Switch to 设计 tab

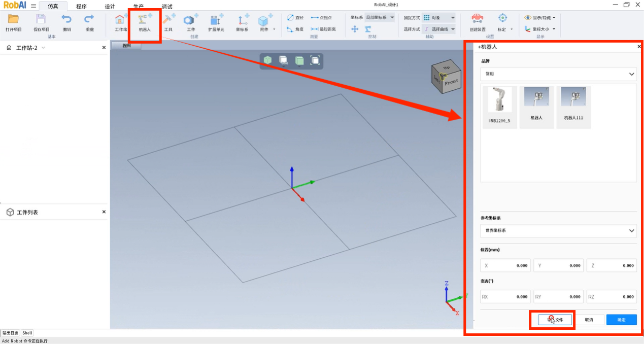[x=110, y=7]
